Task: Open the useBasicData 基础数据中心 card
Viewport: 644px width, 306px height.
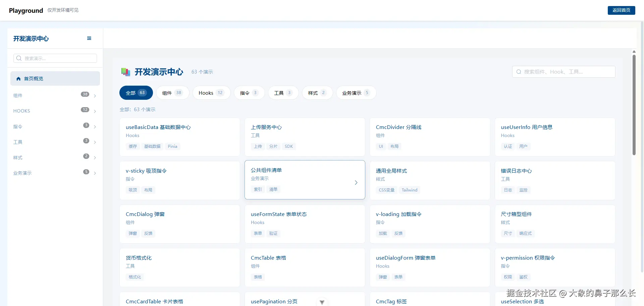Action: 179,137
